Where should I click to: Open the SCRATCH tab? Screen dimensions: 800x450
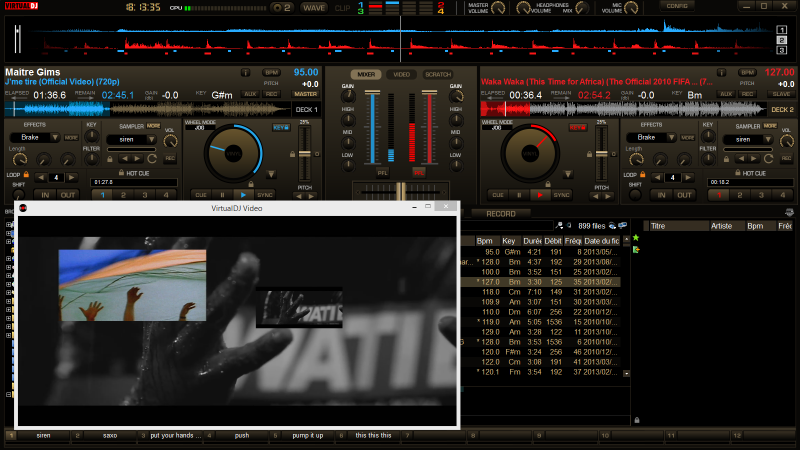tap(437, 74)
